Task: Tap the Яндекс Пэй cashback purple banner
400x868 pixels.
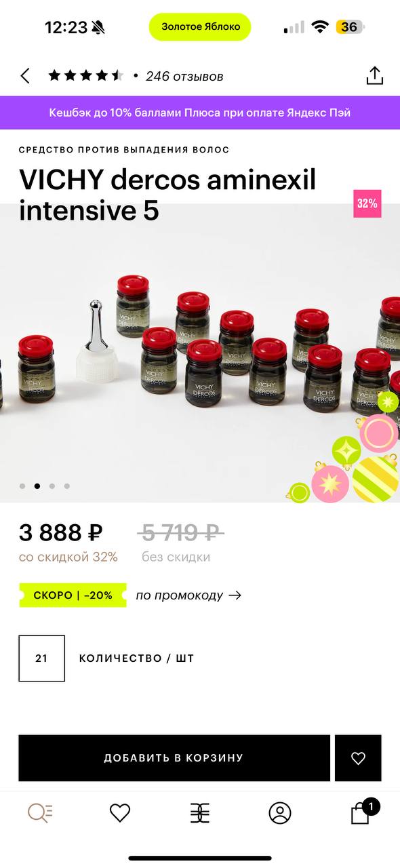Action: coord(200,113)
